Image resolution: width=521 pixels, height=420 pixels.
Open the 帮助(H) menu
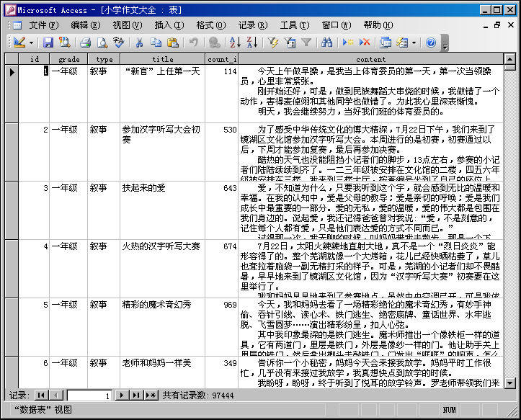[378, 25]
